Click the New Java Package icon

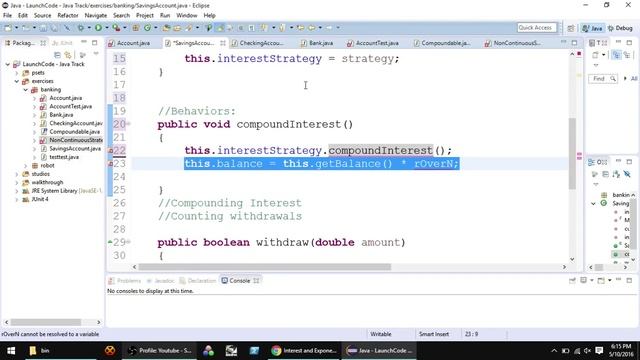[x=136, y=28]
